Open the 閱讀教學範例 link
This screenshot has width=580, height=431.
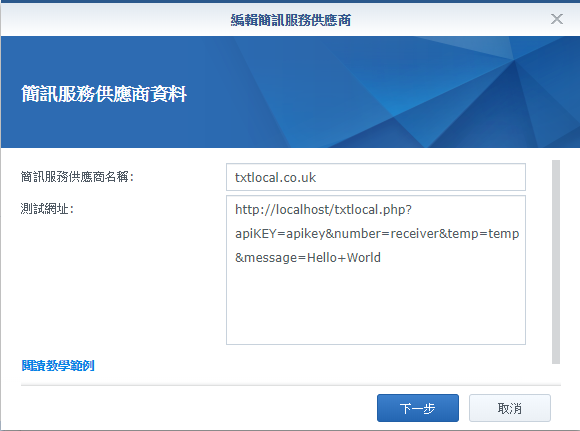[x=58, y=366]
